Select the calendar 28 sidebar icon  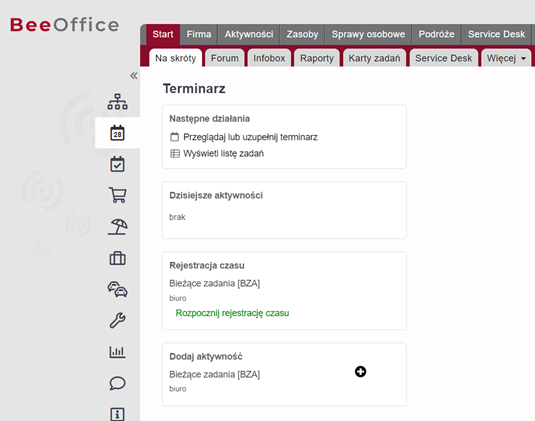pos(117,133)
